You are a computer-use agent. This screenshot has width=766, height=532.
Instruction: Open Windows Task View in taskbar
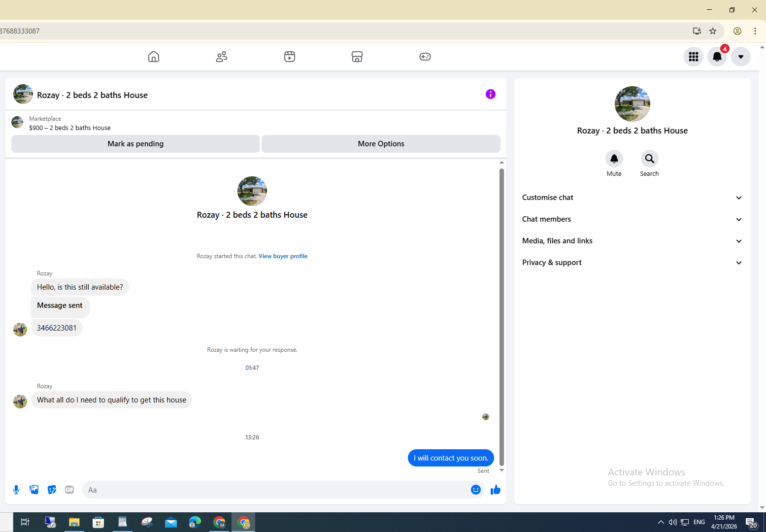(25, 522)
